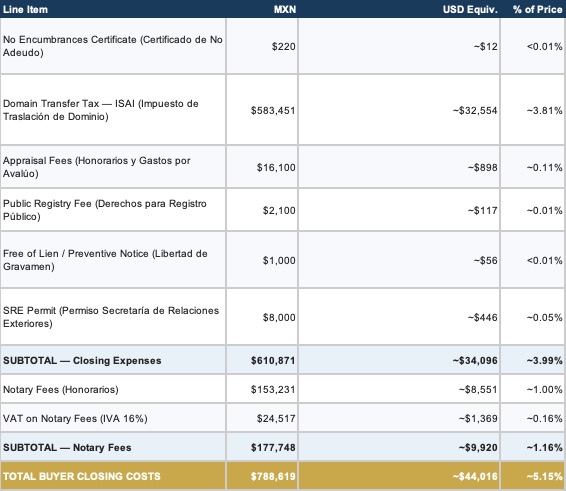Select TOTAL BUYER CLOSING COSTS label
Viewport: 566px width, 491px height.
pyautogui.click(x=82, y=476)
